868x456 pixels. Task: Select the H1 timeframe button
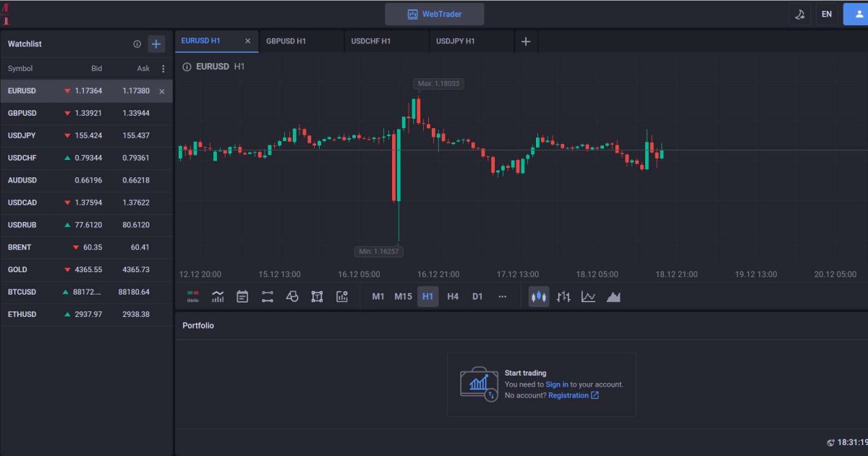tap(428, 297)
